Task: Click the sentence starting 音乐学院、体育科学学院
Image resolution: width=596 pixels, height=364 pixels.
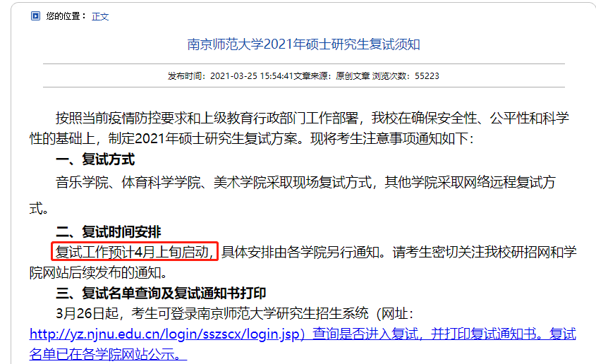Action: 305,182
